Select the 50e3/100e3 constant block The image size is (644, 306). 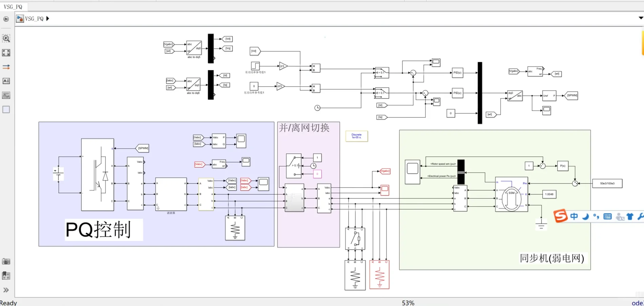607,183
